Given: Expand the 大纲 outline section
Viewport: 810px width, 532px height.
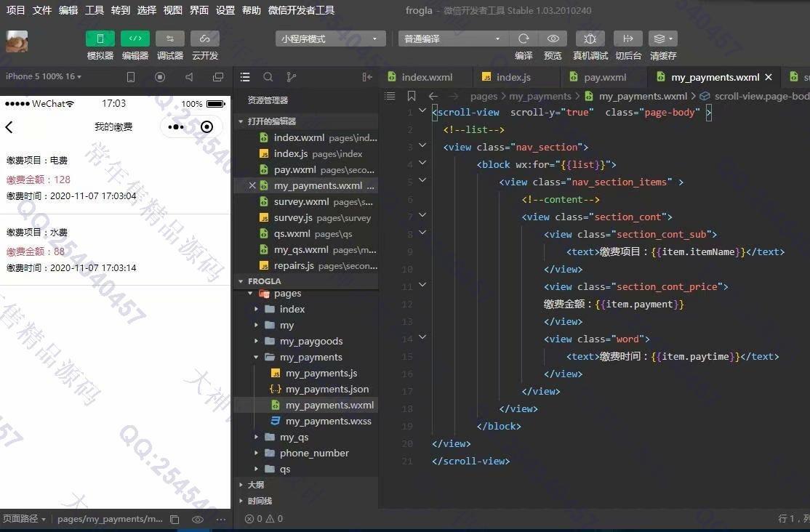Looking at the screenshot, I should tap(241, 485).
